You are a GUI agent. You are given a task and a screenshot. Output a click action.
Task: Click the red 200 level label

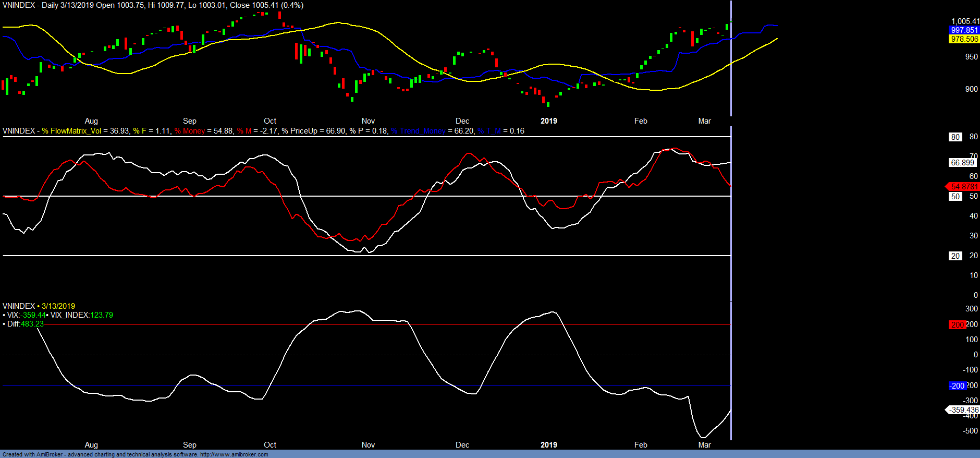pos(957,325)
